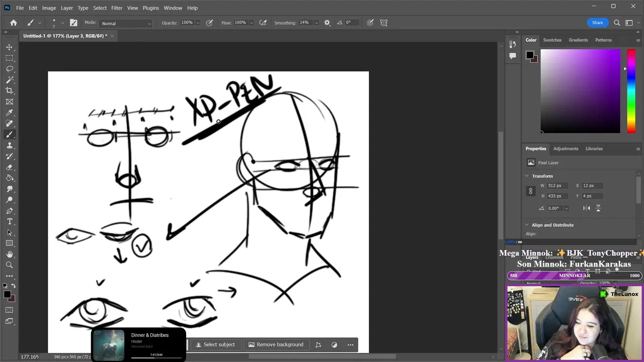Click Remove background button
The height and width of the screenshot is (362, 644).
click(x=276, y=344)
